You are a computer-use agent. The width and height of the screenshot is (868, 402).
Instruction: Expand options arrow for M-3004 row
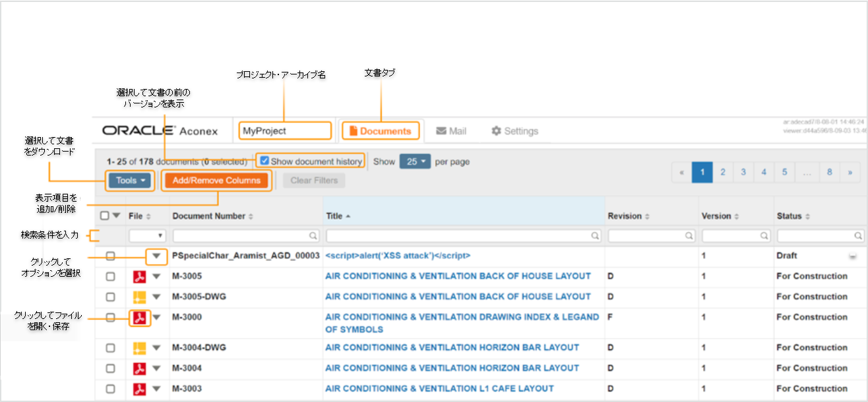156,368
